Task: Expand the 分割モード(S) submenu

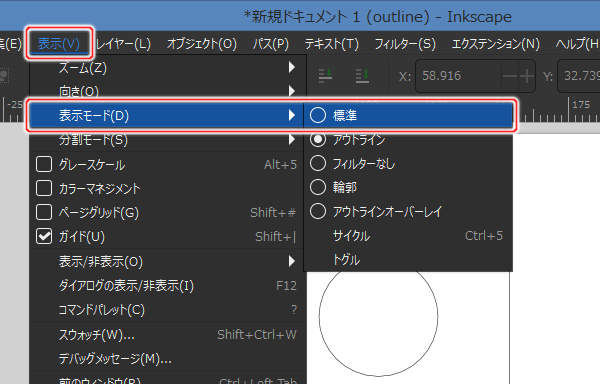Action: tap(168, 140)
